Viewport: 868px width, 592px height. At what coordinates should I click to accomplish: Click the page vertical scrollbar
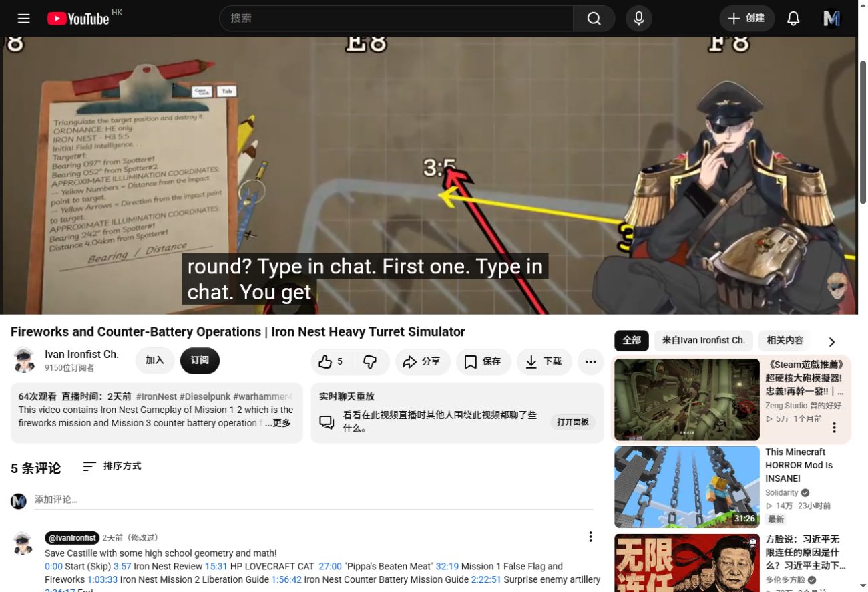tap(863, 134)
